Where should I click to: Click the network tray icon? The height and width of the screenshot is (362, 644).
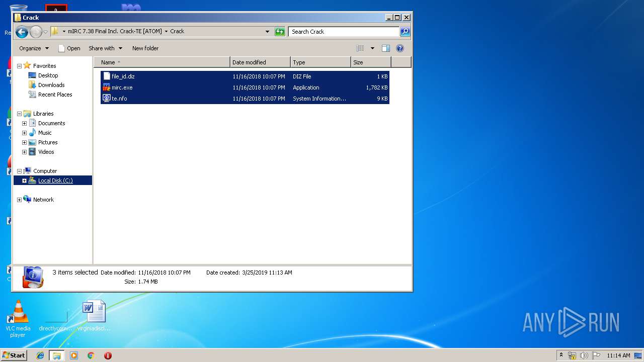572,355
